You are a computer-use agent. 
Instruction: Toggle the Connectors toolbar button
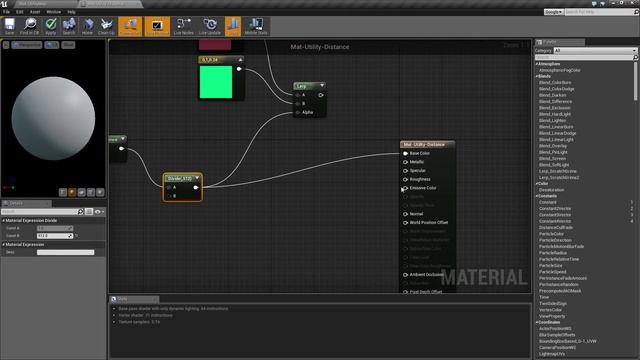coord(130,26)
